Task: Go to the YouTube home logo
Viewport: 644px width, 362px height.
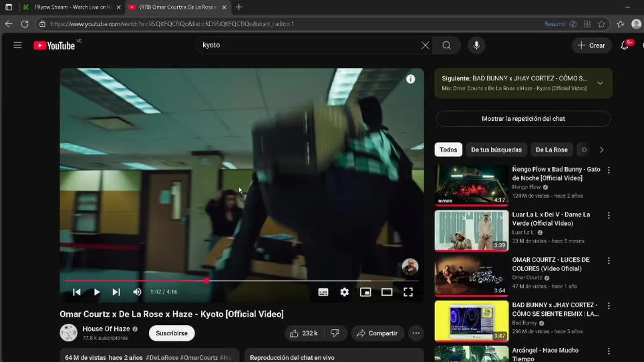Action: pyautogui.click(x=54, y=45)
